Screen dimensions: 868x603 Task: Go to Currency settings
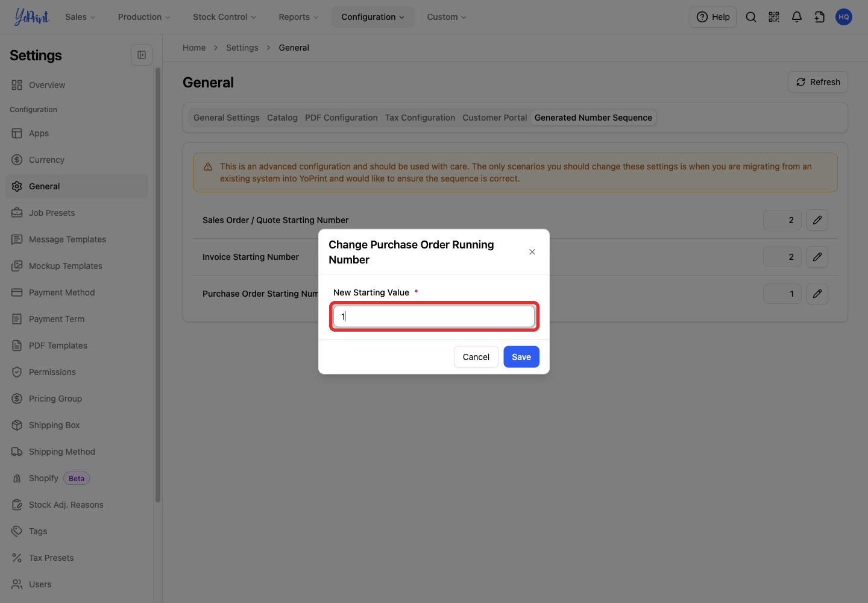[77, 160]
